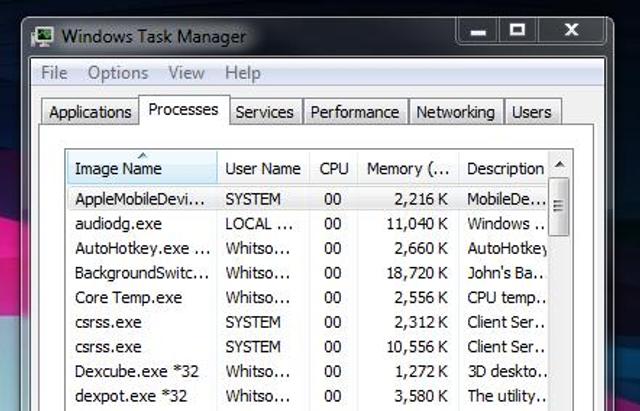Click the Task Manager title bar icon
Image resolution: width=640 pixels, height=411 pixels.
(42, 36)
